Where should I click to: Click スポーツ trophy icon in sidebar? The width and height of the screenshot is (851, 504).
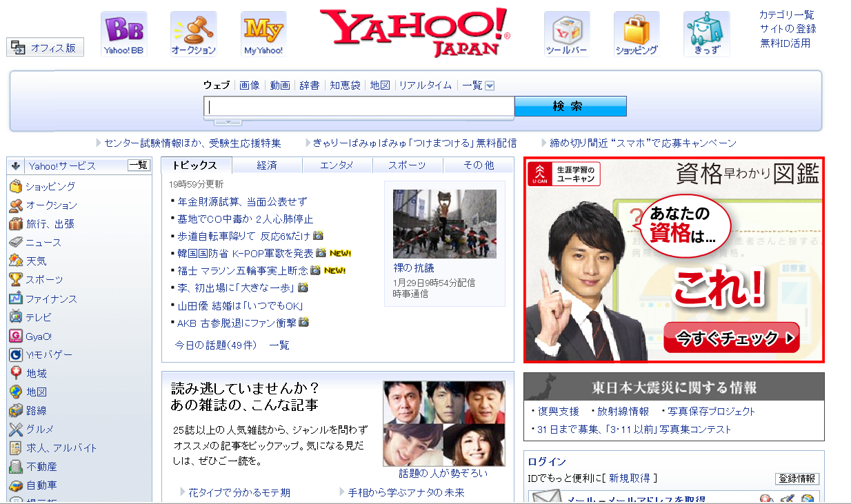[x=16, y=279]
